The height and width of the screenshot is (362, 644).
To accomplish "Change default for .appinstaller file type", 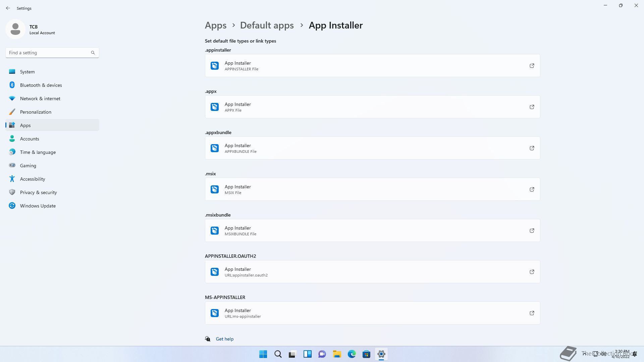I will [373, 66].
